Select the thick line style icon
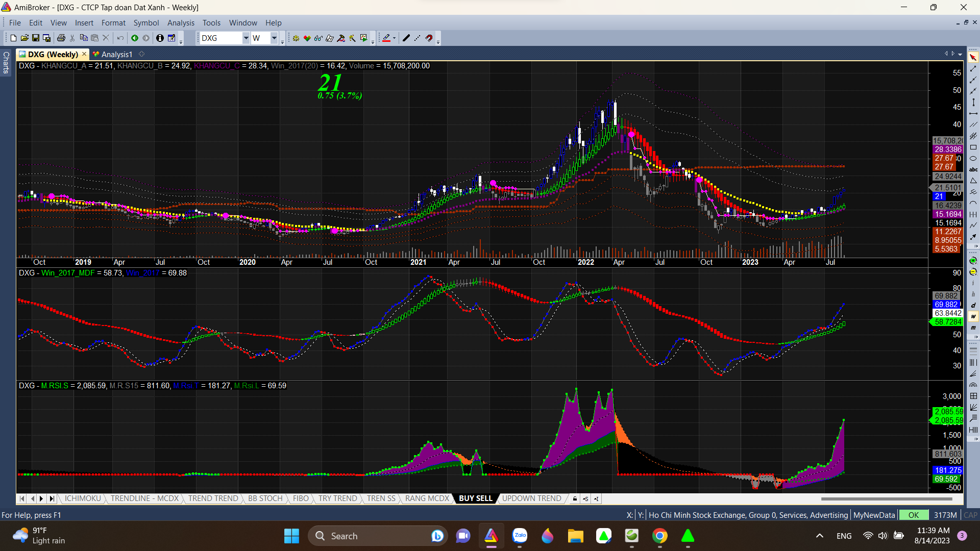 tap(406, 38)
